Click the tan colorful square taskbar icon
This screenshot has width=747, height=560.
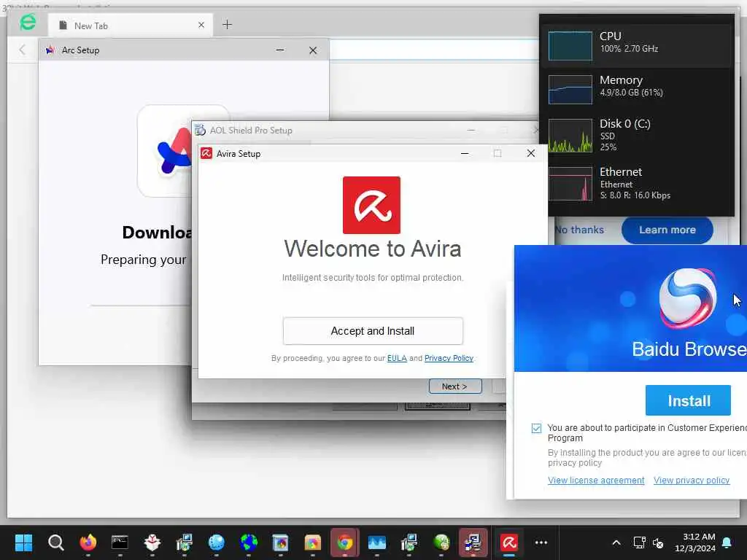click(x=312, y=542)
